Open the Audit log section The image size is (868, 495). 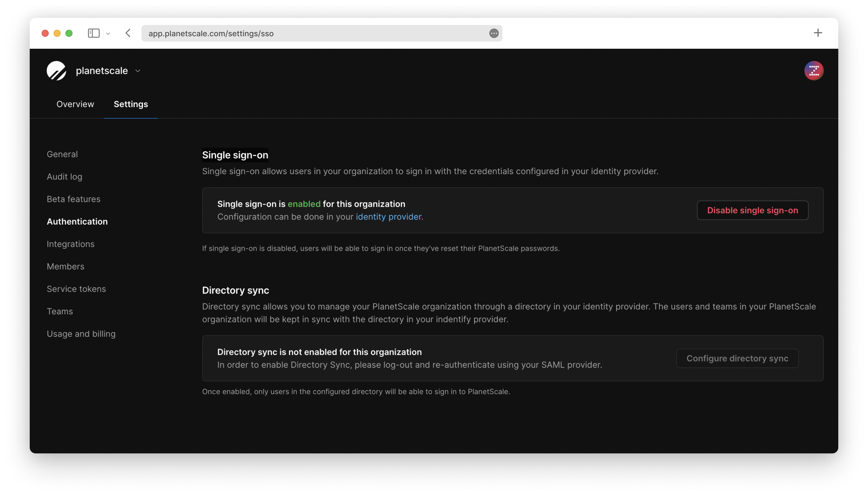tap(64, 176)
